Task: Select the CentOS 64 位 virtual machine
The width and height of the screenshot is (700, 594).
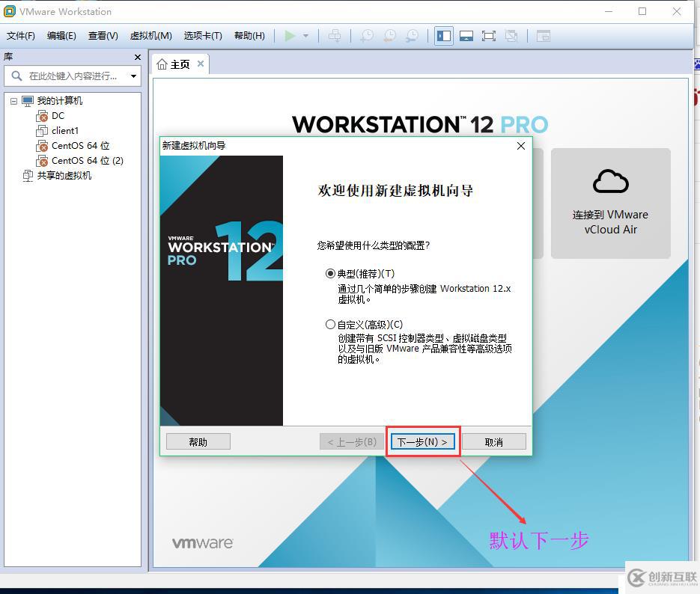Action: [x=80, y=146]
